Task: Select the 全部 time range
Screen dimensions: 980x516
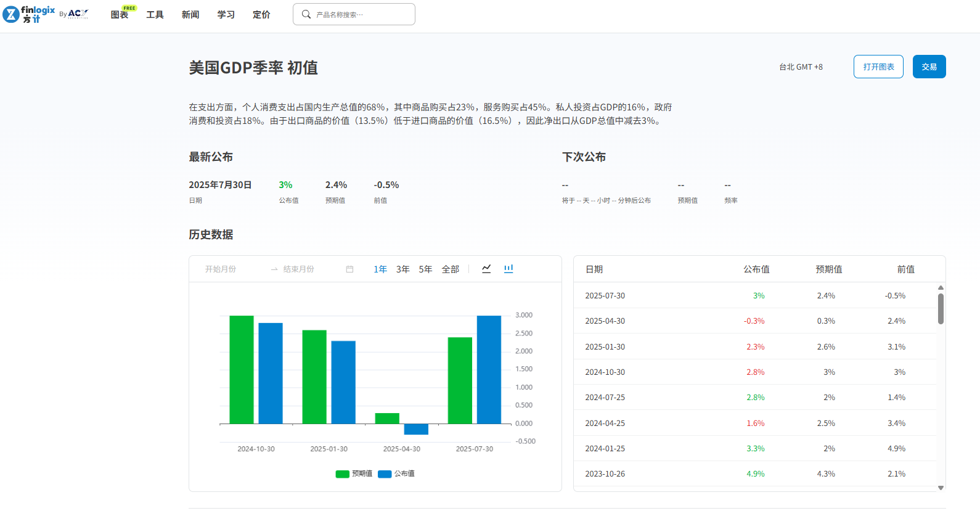Action: point(451,269)
